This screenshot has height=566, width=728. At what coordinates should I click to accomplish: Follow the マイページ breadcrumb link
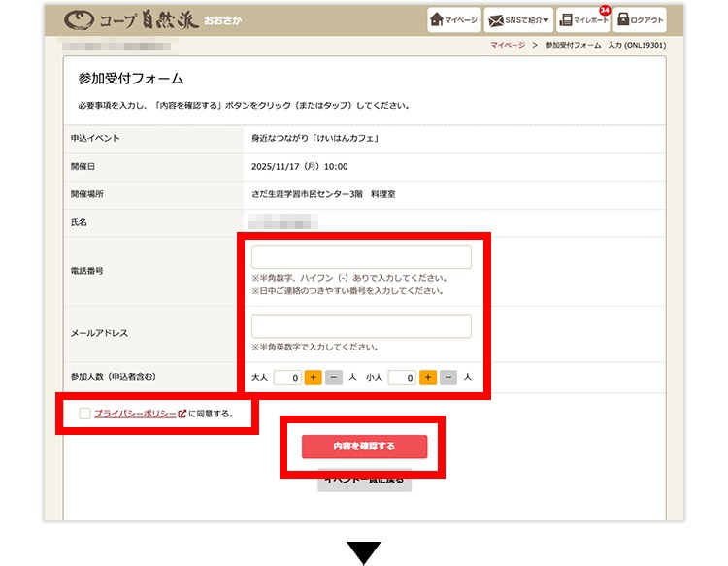pos(507,45)
